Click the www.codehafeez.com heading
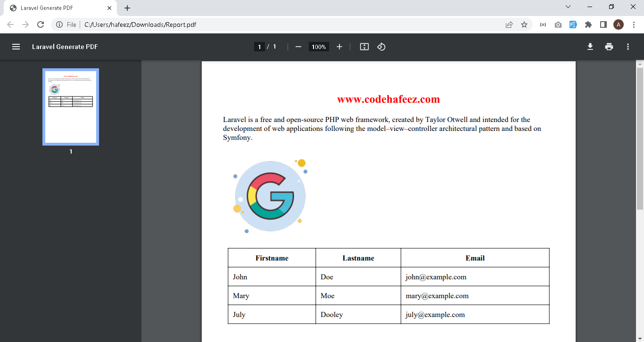The width and height of the screenshot is (644, 342). click(x=388, y=99)
